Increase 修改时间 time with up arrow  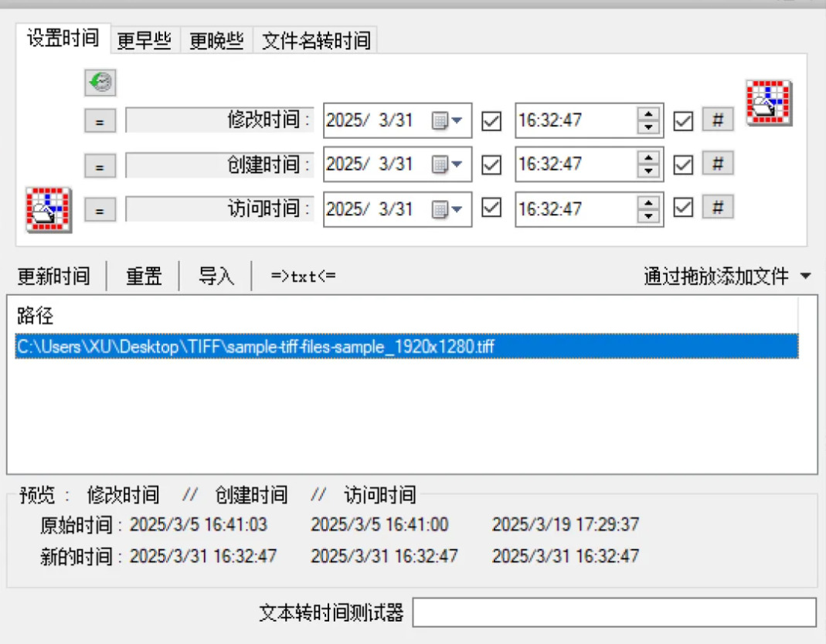[x=648, y=114]
